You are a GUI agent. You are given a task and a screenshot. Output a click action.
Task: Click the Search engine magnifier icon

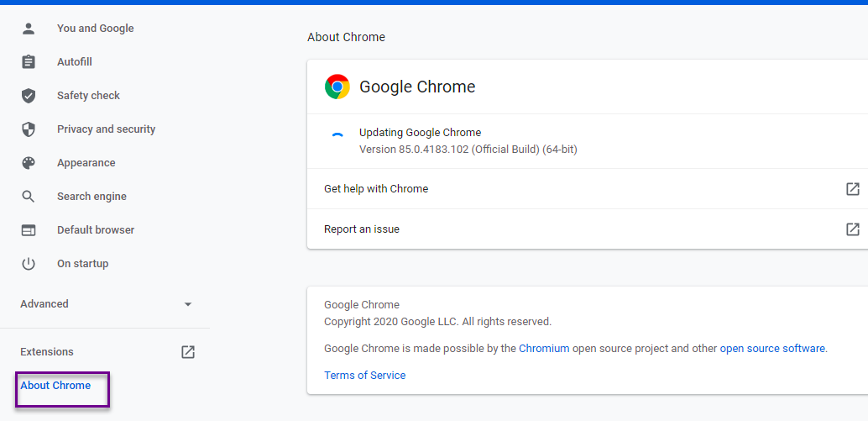coord(29,197)
